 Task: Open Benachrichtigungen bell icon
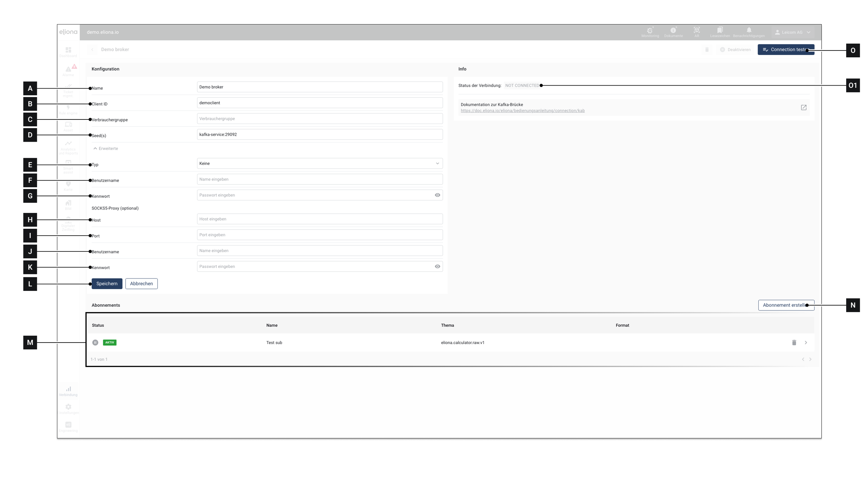pos(749,31)
